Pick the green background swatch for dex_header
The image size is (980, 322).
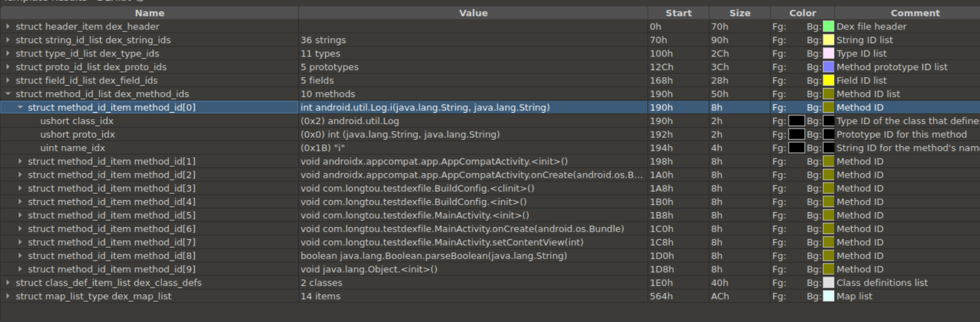click(x=828, y=26)
